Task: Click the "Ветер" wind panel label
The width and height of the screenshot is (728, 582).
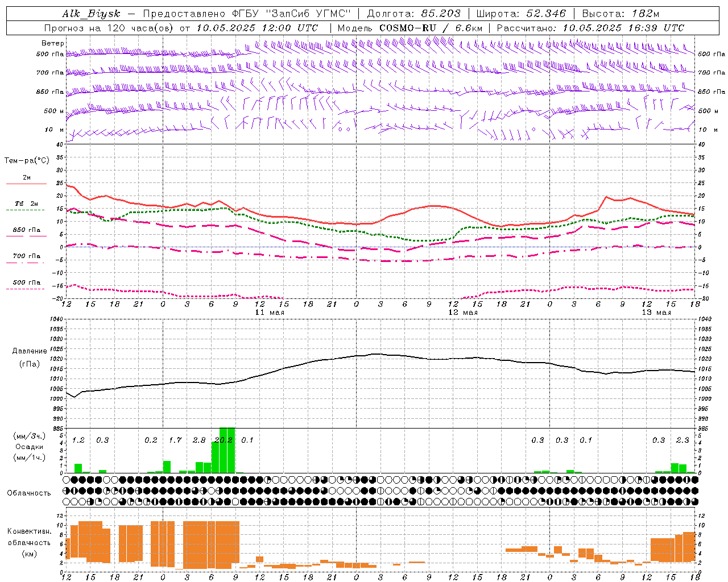Action: (53, 43)
